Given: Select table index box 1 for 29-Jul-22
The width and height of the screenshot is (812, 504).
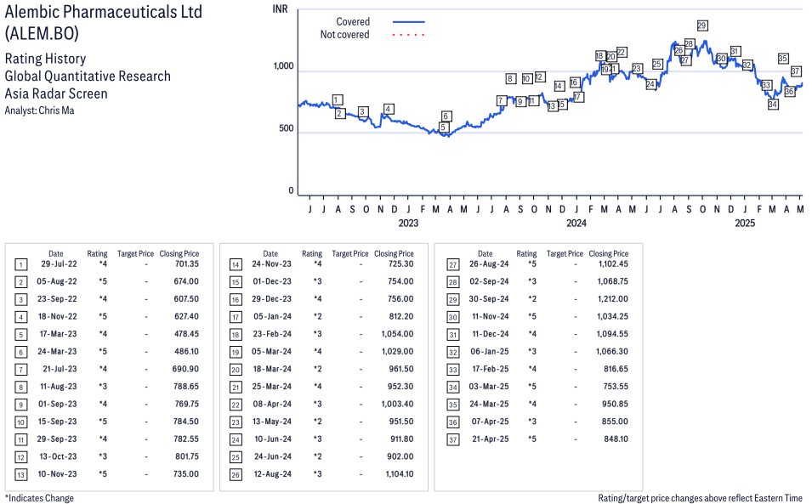Looking at the screenshot, I should (x=20, y=265).
